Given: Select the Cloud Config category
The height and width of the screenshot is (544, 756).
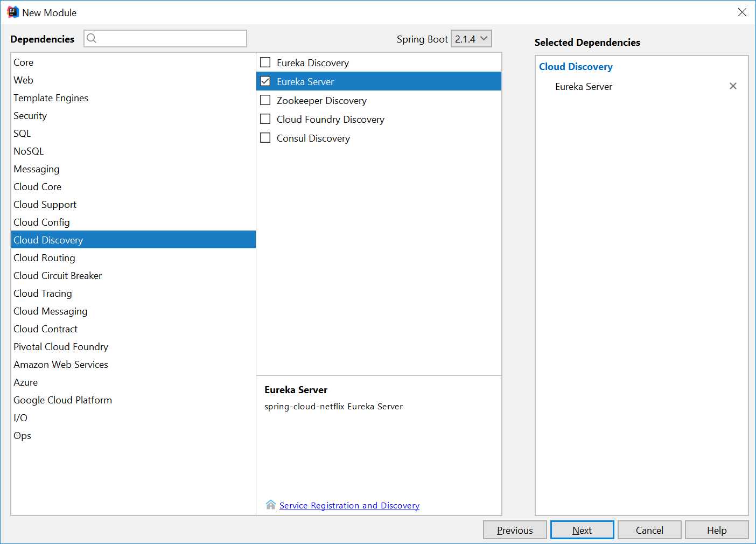Looking at the screenshot, I should coord(134,222).
